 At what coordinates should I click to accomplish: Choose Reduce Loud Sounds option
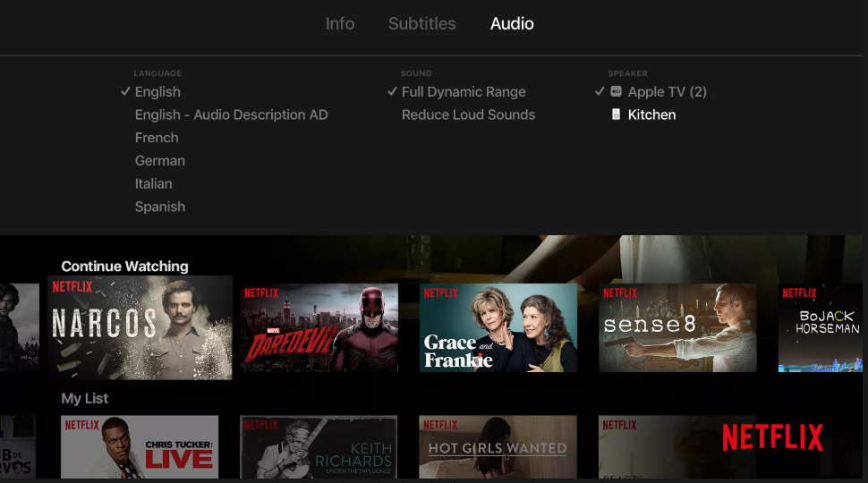(468, 115)
